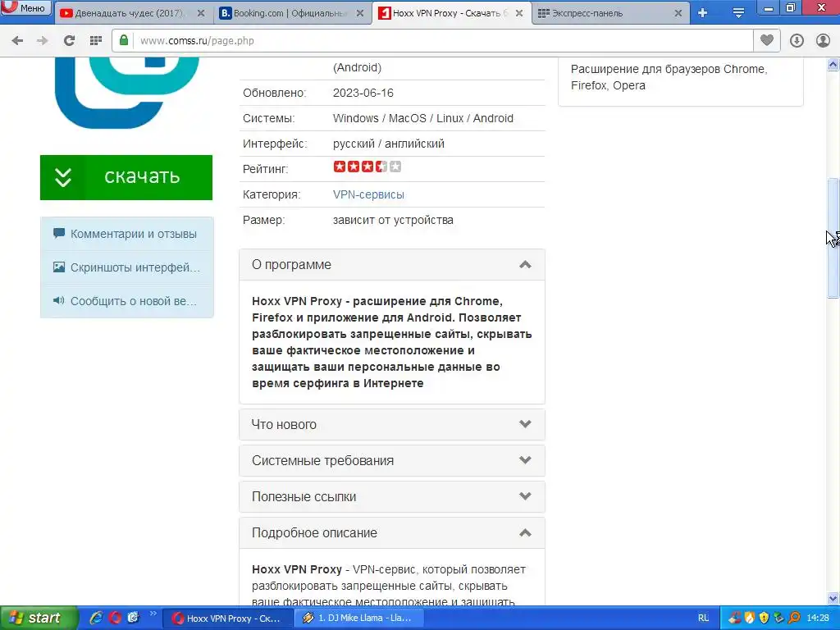
Task: Open the downloads icon
Action: [797, 41]
